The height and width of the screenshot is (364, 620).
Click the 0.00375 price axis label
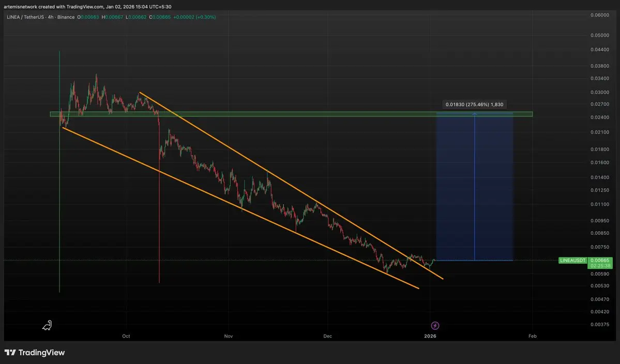(x=600, y=324)
